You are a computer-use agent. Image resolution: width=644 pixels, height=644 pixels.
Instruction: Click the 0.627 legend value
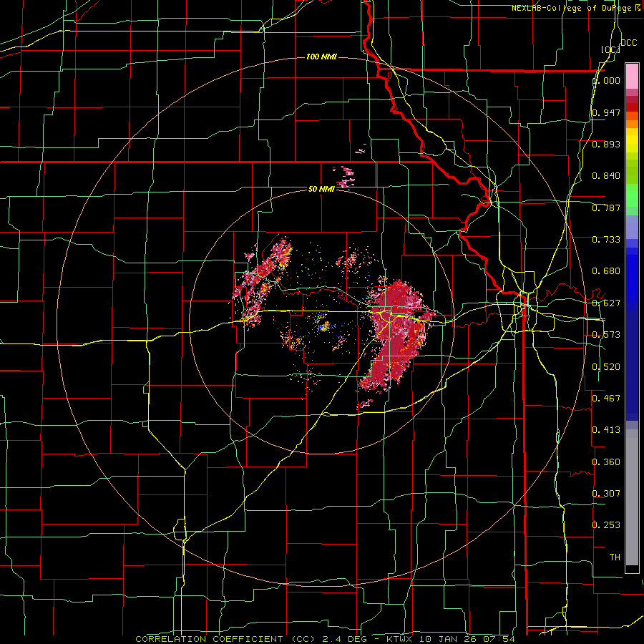(606, 303)
